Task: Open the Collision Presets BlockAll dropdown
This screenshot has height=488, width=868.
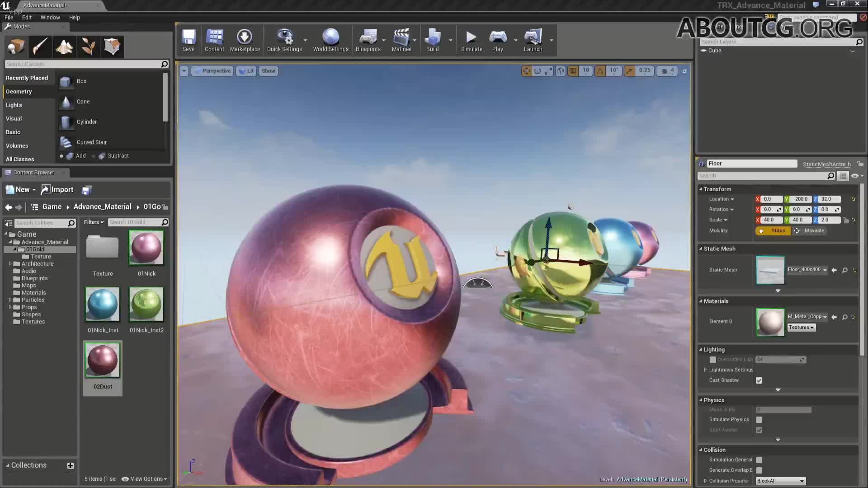Action: pyautogui.click(x=780, y=481)
